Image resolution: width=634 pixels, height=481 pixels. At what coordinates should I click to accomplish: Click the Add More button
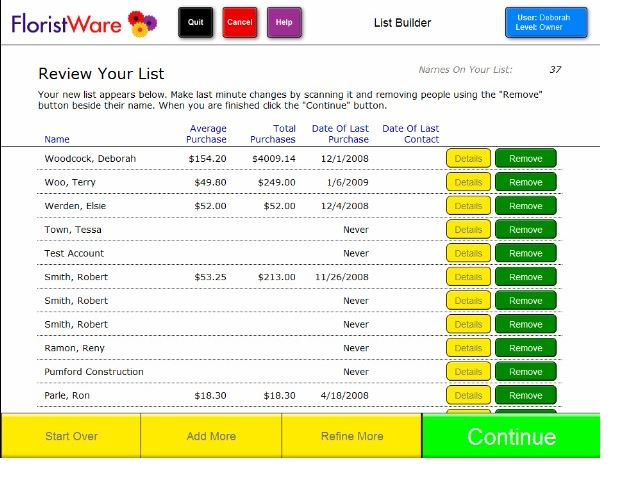click(211, 436)
